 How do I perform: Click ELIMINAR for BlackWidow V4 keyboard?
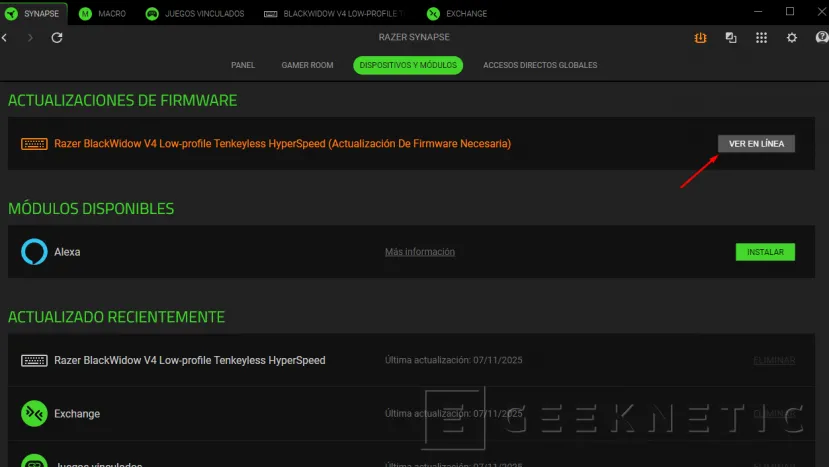(774, 360)
